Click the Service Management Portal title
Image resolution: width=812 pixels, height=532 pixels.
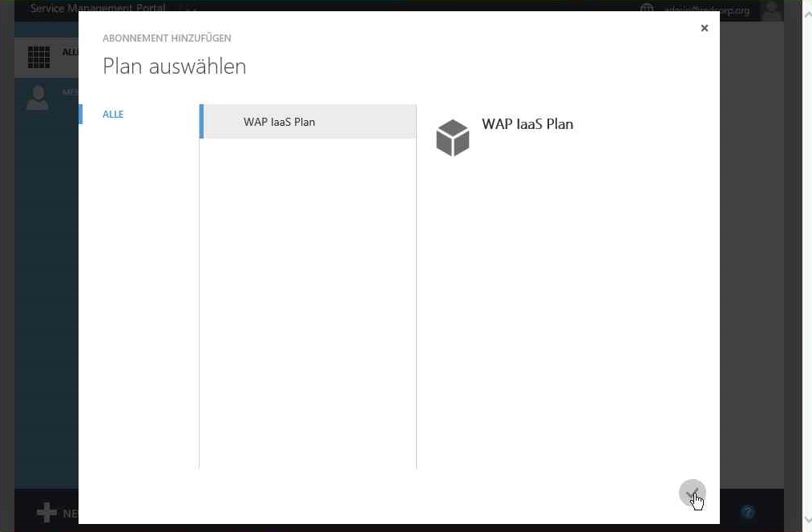point(98,8)
